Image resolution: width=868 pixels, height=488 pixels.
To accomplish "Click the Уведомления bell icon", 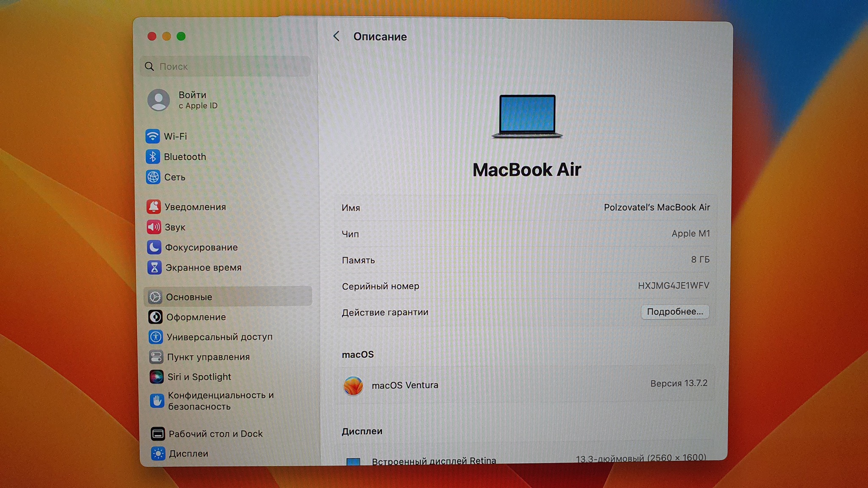I will [153, 207].
